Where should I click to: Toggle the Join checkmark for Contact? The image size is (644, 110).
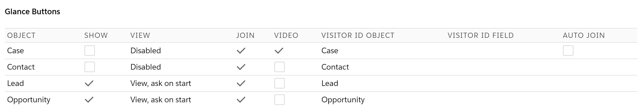coord(241,67)
